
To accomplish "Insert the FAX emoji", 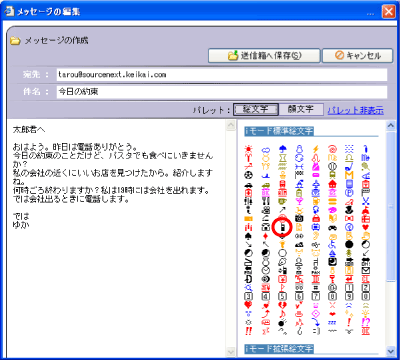I will [x=316, y=271].
